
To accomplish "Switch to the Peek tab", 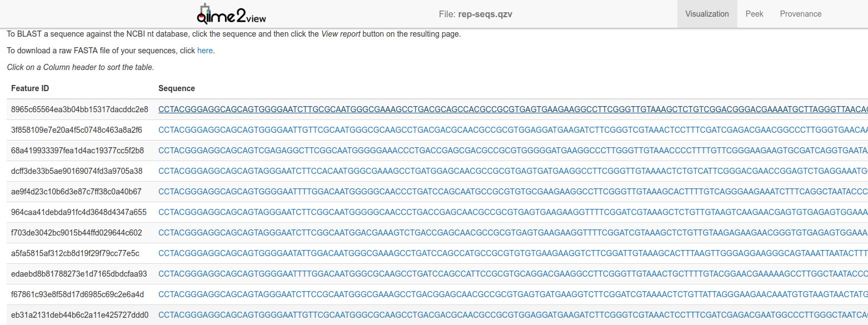I will (x=754, y=14).
